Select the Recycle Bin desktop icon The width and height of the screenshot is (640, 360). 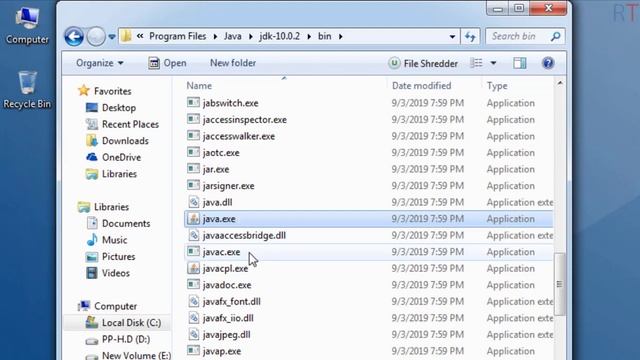tap(27, 90)
